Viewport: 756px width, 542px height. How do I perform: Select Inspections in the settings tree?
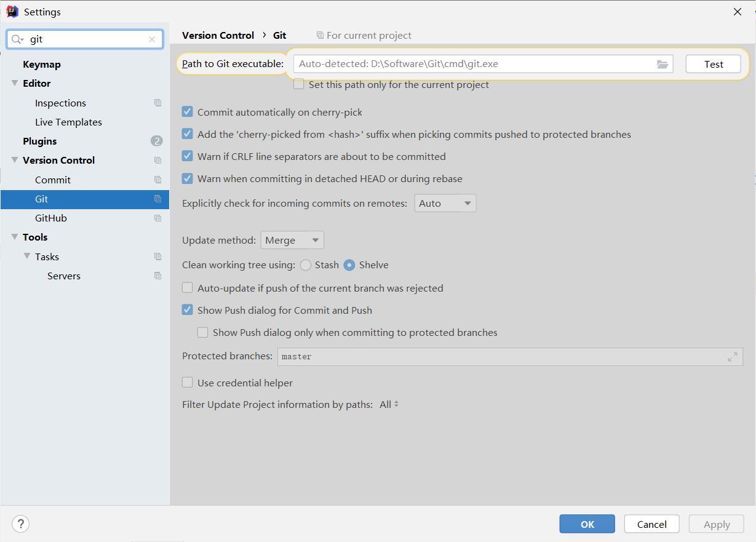coord(60,103)
